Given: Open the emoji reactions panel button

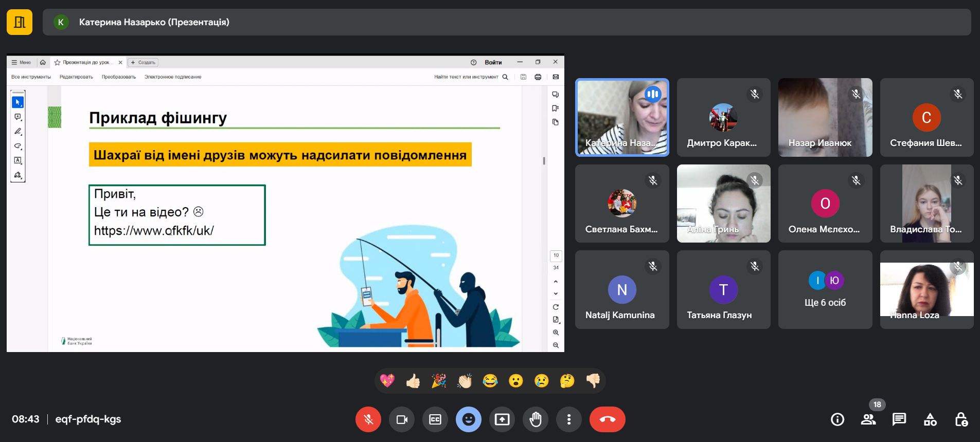Looking at the screenshot, I should coord(469,419).
